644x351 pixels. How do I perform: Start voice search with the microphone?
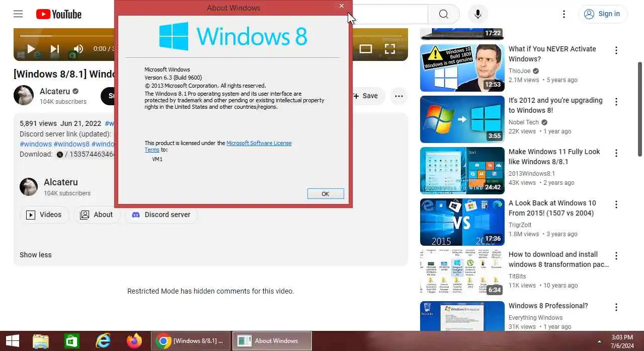point(478,14)
